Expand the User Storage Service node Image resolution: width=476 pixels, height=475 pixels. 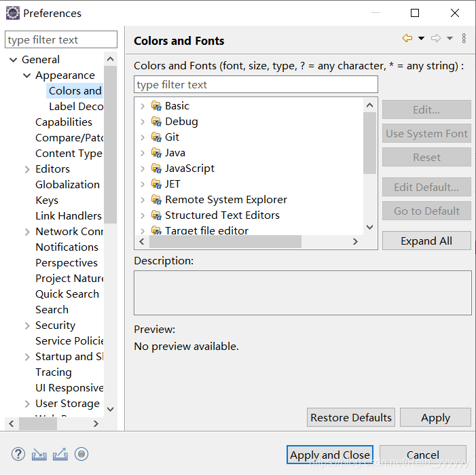(27, 404)
